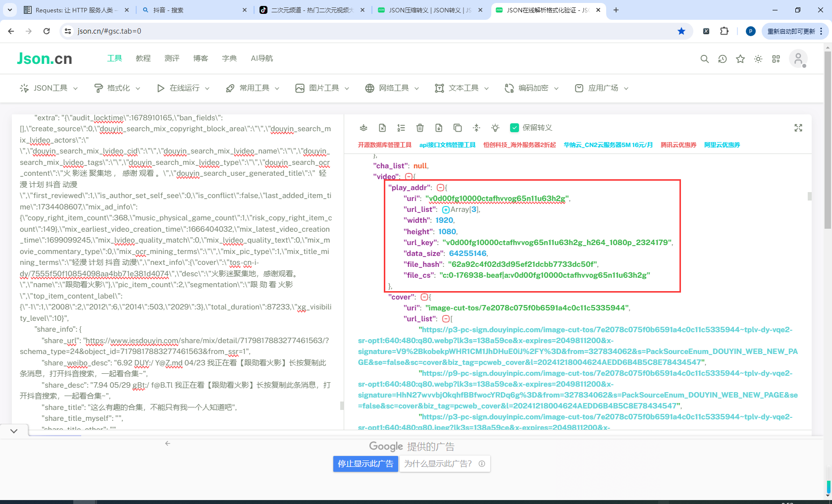
Task: Open the 图片工具 dropdown menu
Action: click(322, 88)
